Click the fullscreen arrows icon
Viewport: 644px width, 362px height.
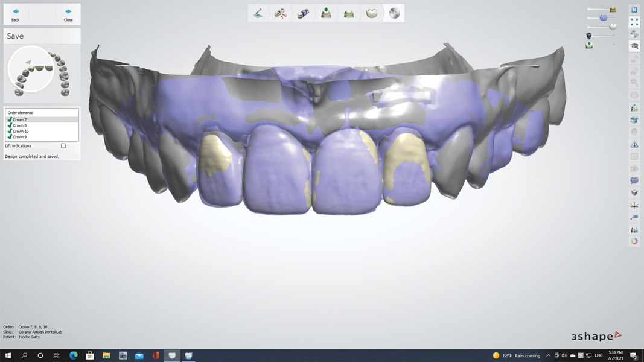point(634,22)
